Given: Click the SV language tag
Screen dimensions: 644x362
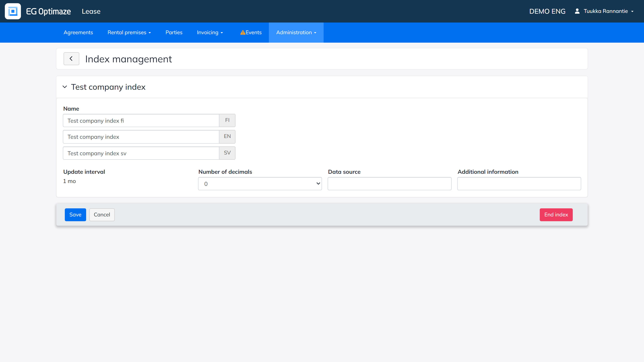Looking at the screenshot, I should tap(227, 153).
